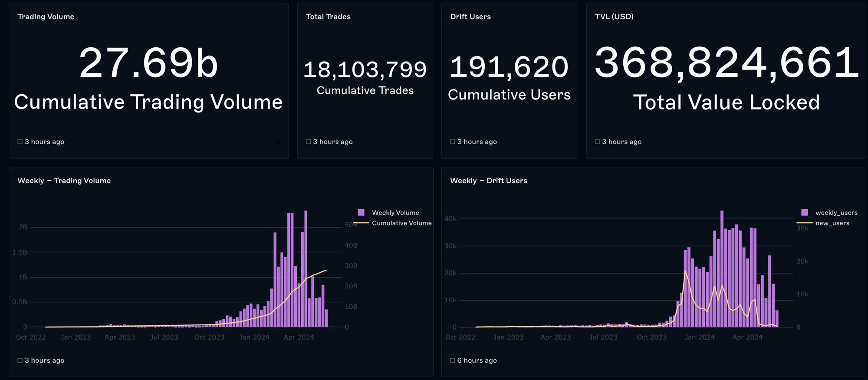
Task: Open the 'Weekly – Drift Users' chart title
Action: [488, 181]
